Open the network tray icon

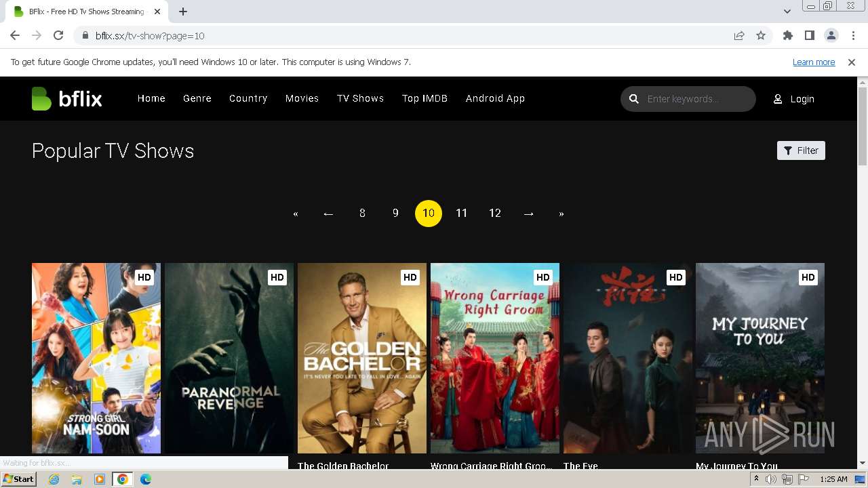tap(787, 479)
